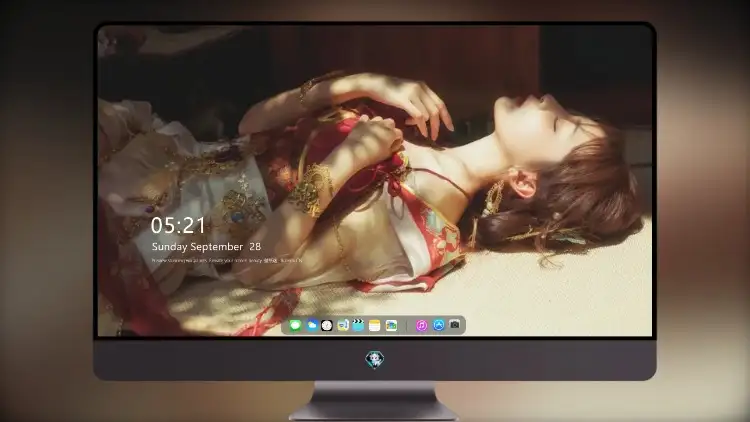
Task: Click the small quote line below the date
Action: click(x=227, y=261)
